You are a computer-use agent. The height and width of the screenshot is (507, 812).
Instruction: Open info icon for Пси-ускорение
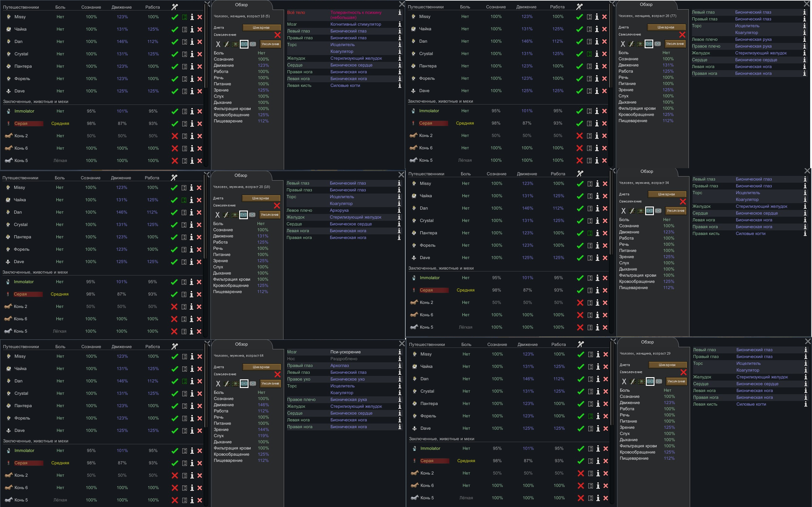click(400, 352)
